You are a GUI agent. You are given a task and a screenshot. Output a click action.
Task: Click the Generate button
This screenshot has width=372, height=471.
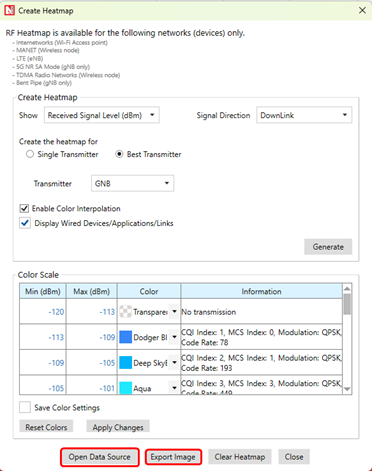pyautogui.click(x=328, y=247)
